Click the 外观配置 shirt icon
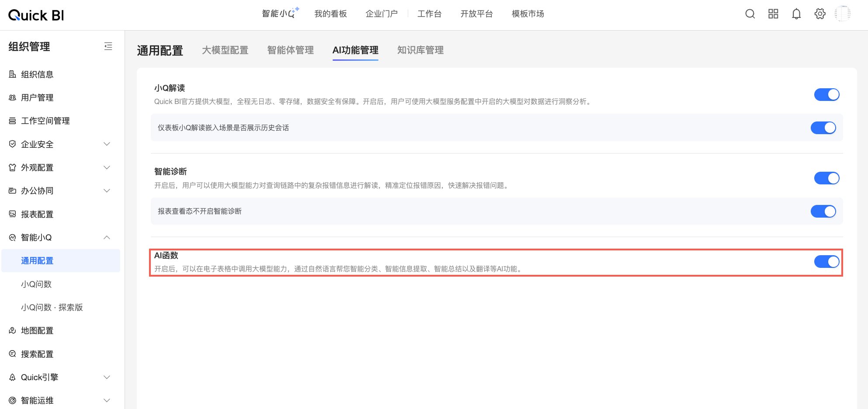 [12, 167]
